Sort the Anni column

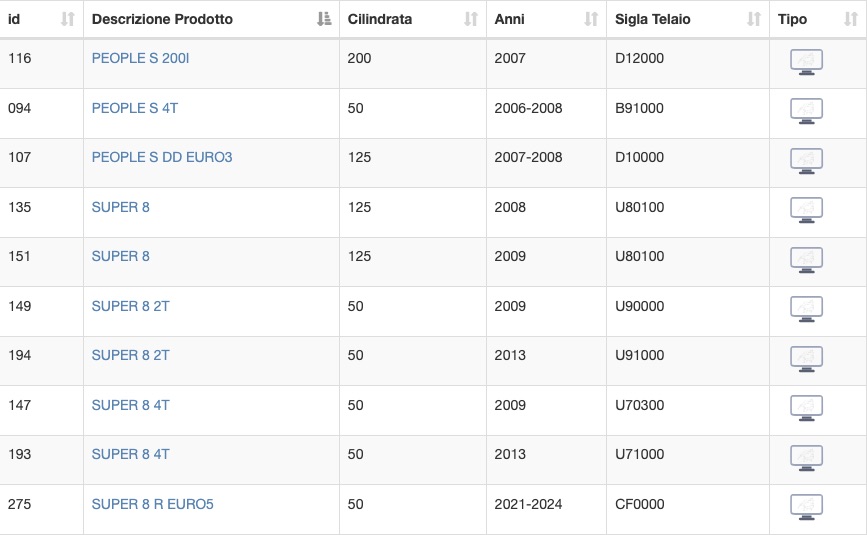tap(591, 19)
